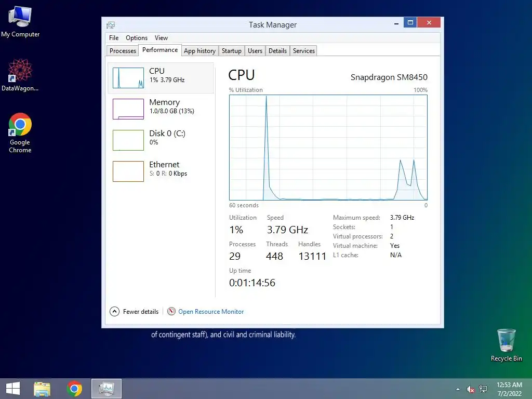
Task: Click the L1 cache N/A value
Action: coord(395,255)
